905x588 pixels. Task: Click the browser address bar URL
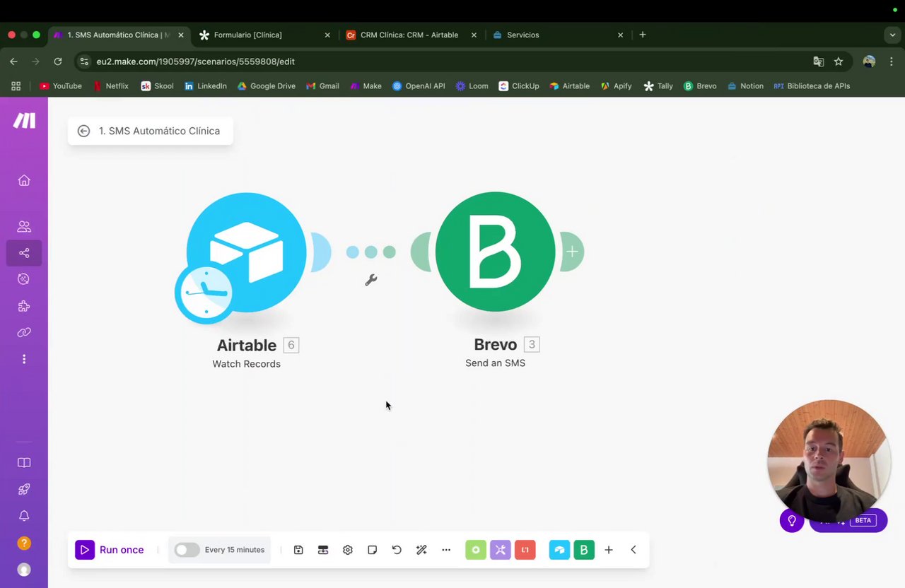[x=195, y=61]
